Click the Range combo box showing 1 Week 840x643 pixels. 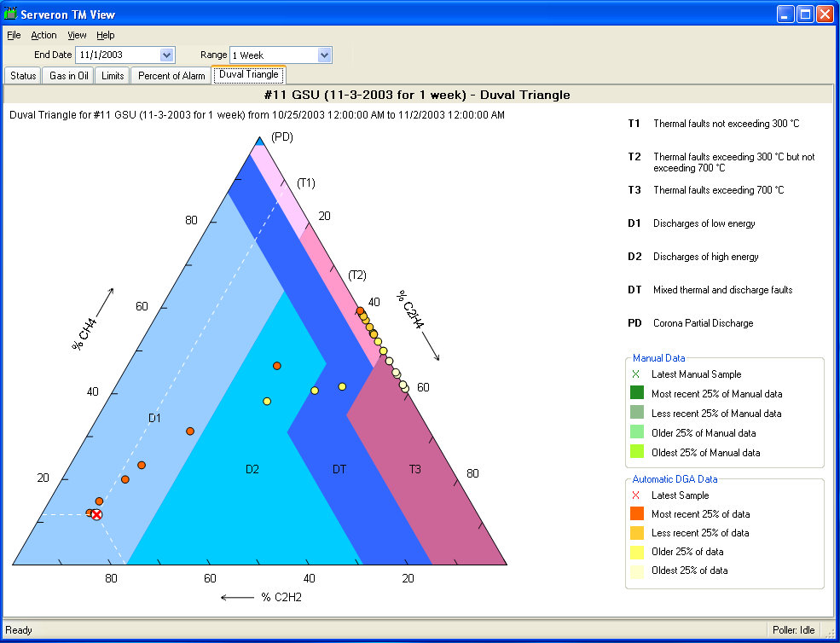281,55
